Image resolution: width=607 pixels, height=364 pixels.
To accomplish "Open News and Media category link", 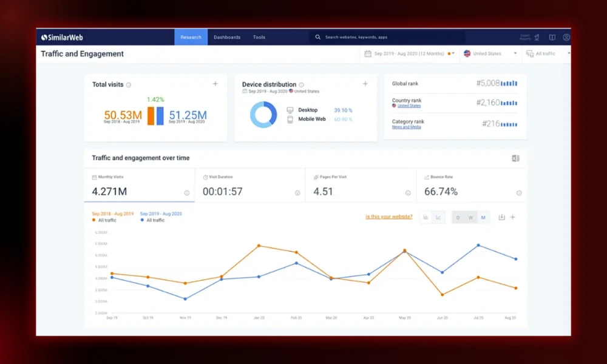I will click(406, 127).
